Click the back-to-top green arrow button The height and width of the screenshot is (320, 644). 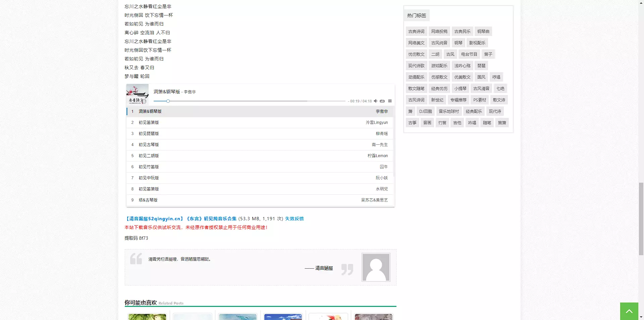click(629, 311)
